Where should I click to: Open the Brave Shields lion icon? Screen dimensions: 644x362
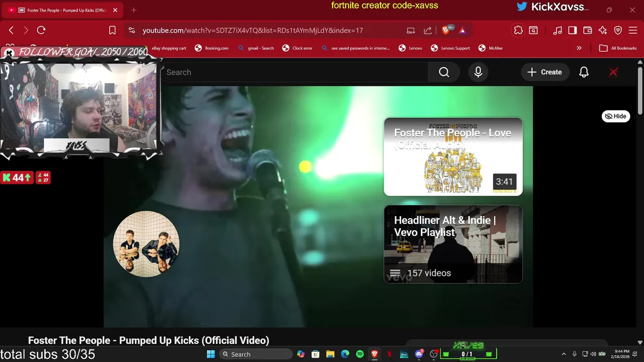coord(446,30)
